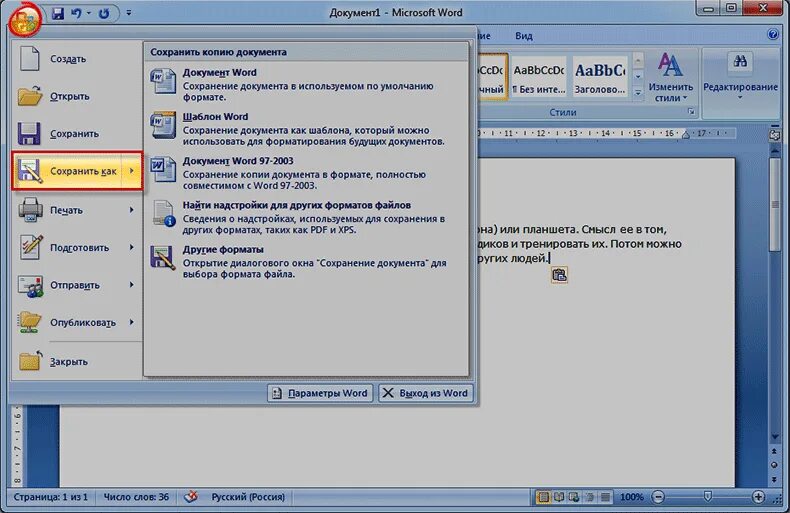This screenshot has height=513, width=790.
Task: Save as Документ Word title link
Action: click(219, 73)
